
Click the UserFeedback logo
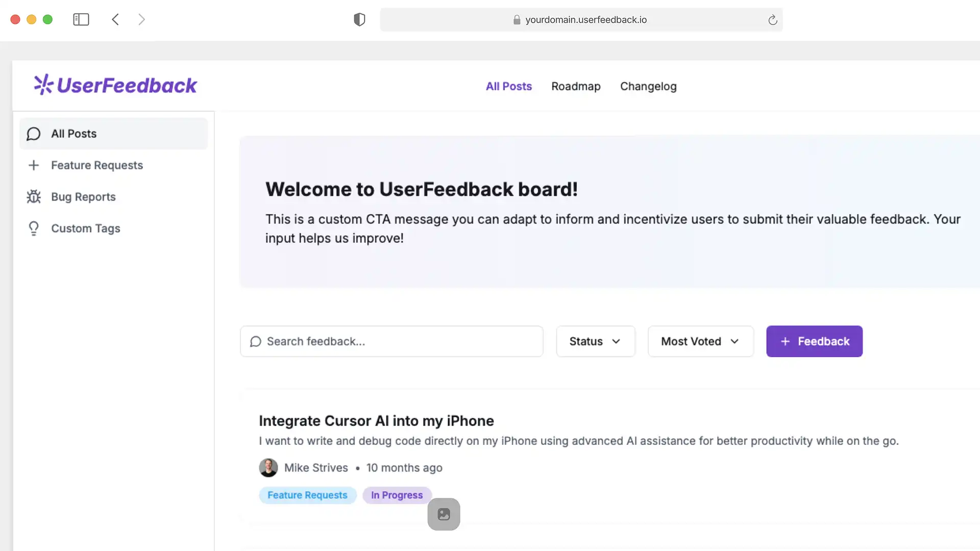pos(115,85)
